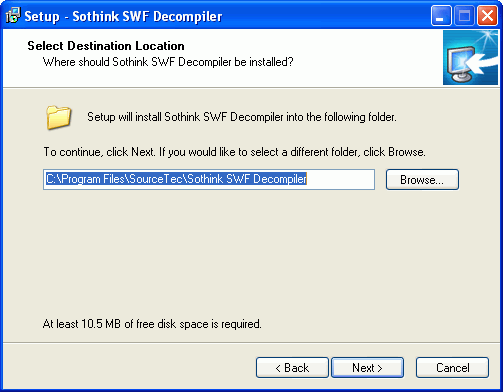The image size is (503, 392).
Task: Go to the Next installation step
Action: [x=367, y=368]
